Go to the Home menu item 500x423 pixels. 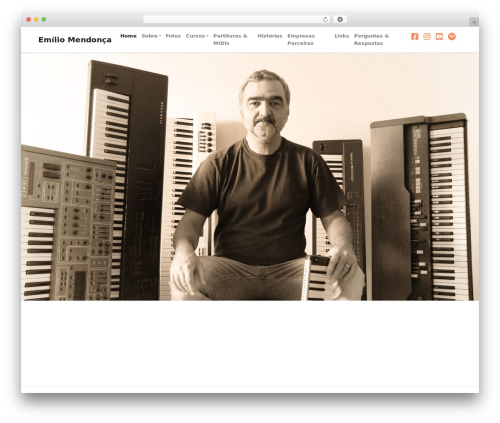[128, 36]
